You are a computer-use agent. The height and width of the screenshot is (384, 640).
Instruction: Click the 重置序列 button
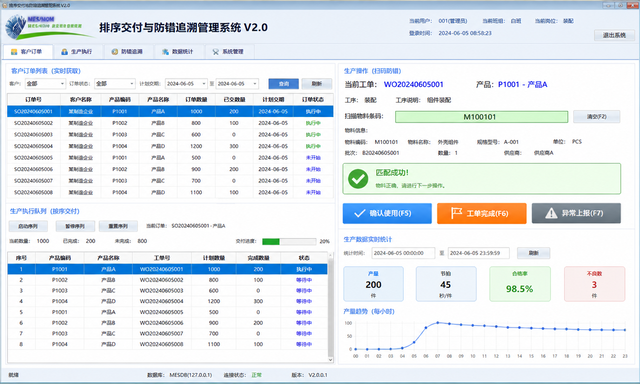[118, 226]
